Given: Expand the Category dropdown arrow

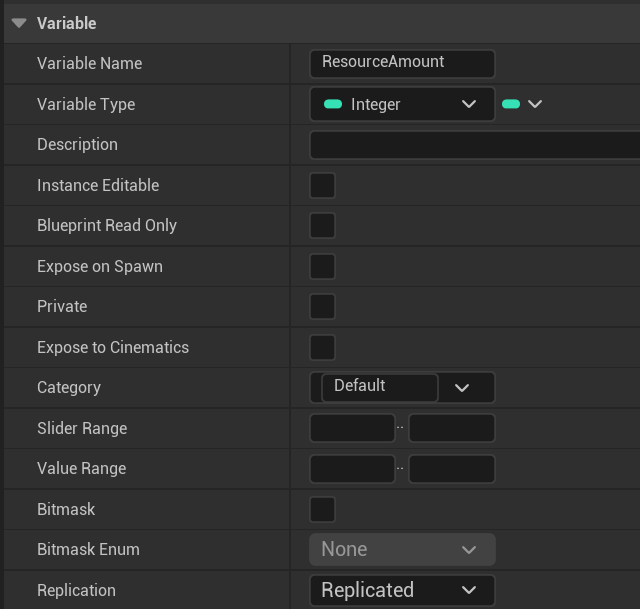Looking at the screenshot, I should pyautogui.click(x=462, y=388).
